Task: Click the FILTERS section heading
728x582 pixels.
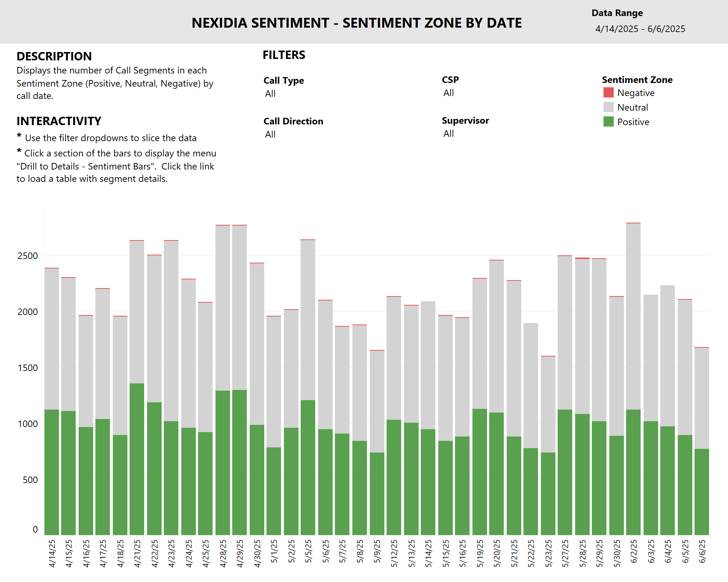Action: [284, 55]
